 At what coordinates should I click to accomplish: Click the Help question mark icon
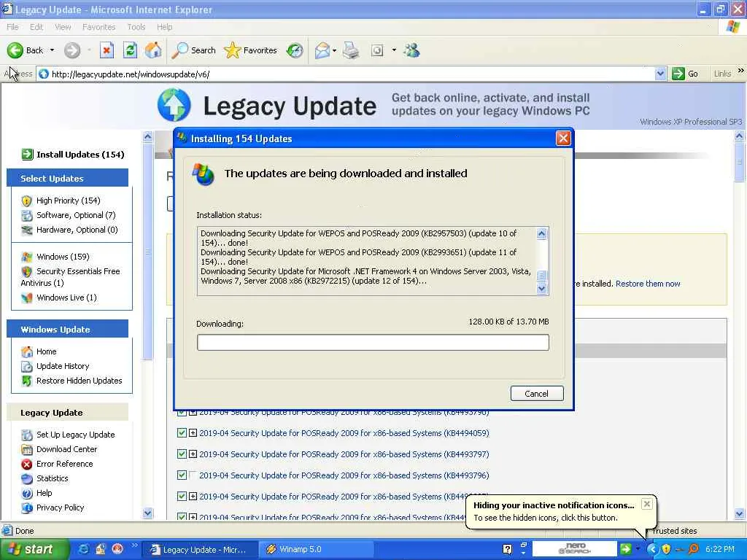pos(27,494)
